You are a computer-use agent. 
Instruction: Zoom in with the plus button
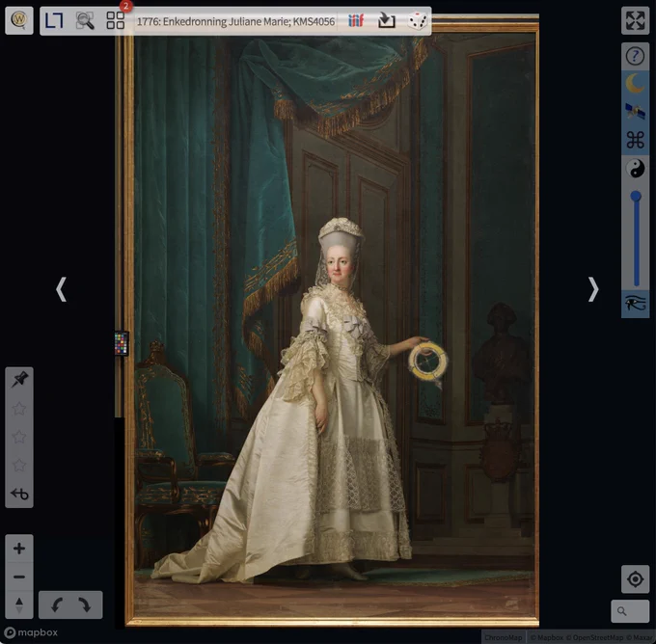point(19,549)
